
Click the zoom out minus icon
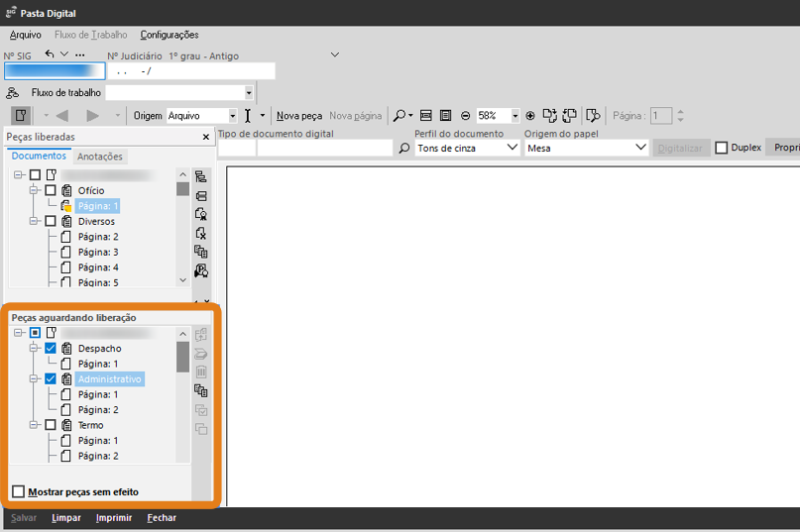pos(466,116)
